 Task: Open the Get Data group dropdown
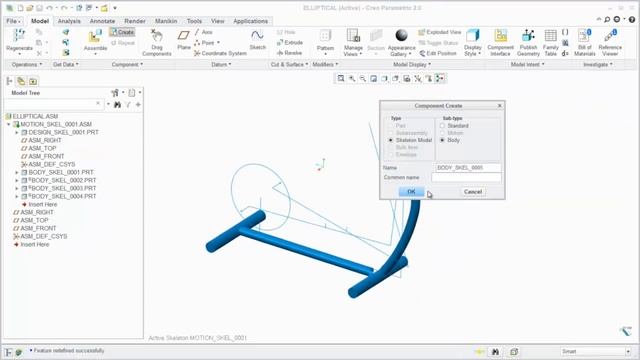(66, 64)
